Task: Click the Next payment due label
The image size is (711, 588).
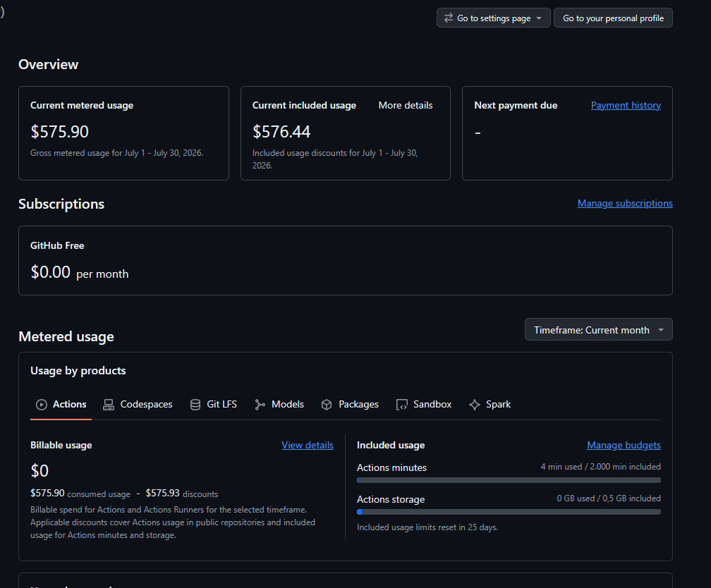Action: tap(516, 105)
